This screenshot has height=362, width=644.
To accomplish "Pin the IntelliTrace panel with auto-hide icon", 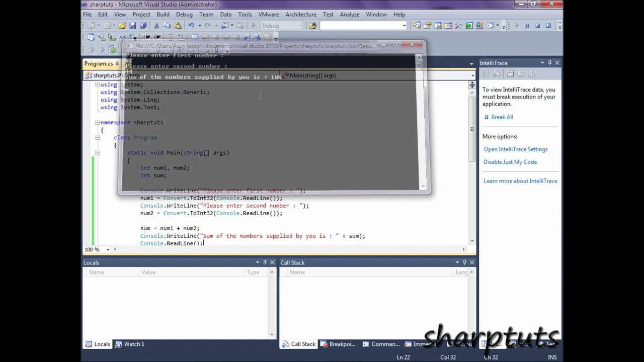I will coord(549,63).
